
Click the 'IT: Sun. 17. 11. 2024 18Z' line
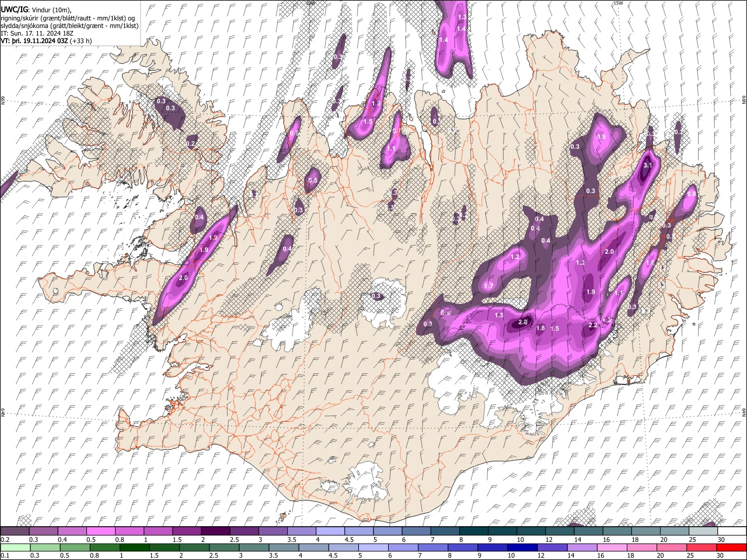[x=37, y=33]
